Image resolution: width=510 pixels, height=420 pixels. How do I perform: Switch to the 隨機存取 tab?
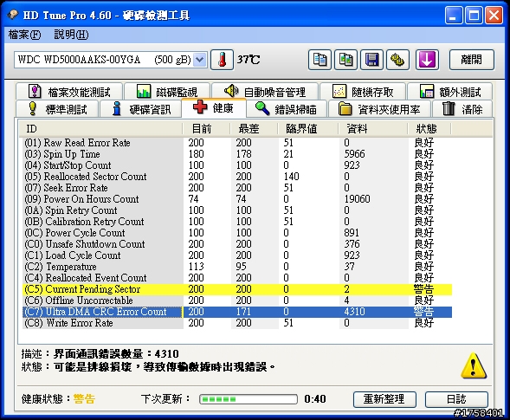363,92
